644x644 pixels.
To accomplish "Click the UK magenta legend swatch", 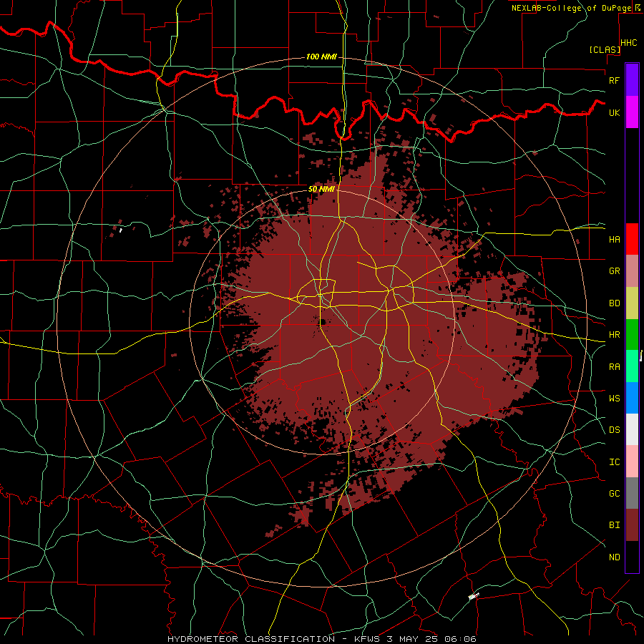I will tap(632, 112).
